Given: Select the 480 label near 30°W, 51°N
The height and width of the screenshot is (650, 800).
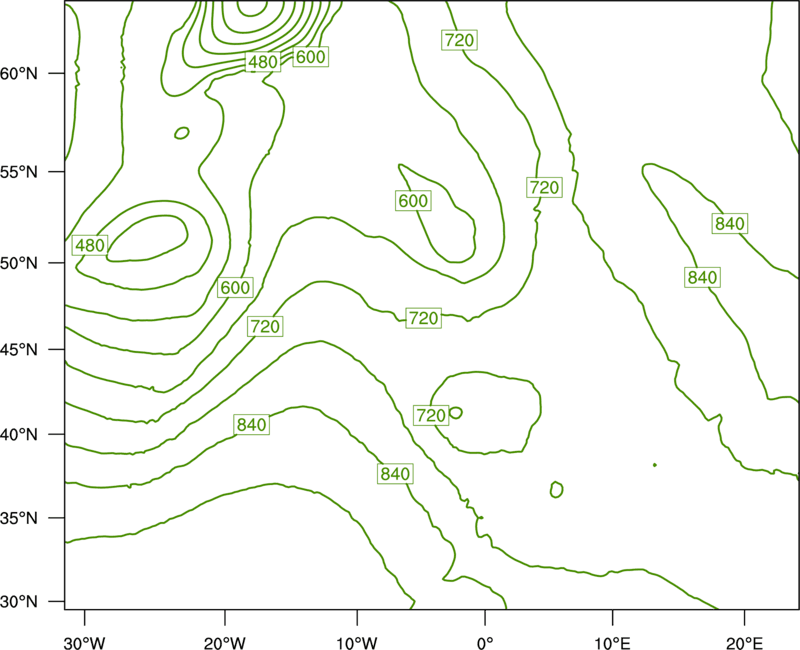Looking at the screenshot, I should (90, 246).
